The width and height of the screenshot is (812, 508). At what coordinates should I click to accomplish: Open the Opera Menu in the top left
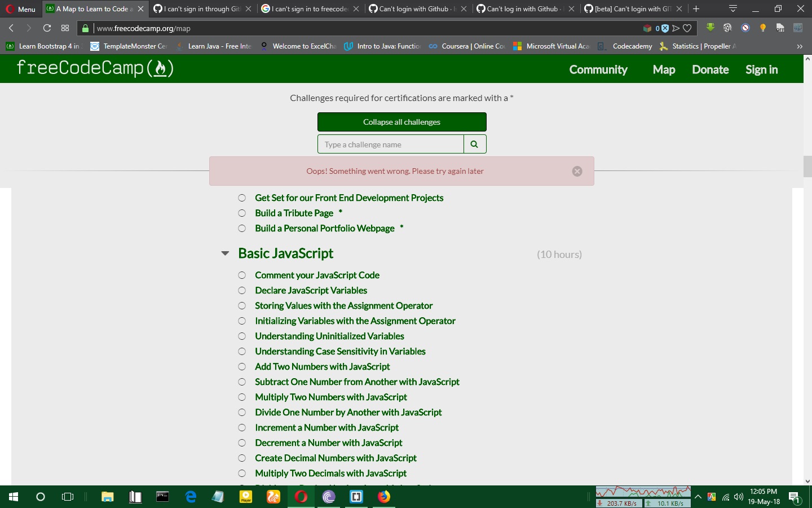(20, 8)
